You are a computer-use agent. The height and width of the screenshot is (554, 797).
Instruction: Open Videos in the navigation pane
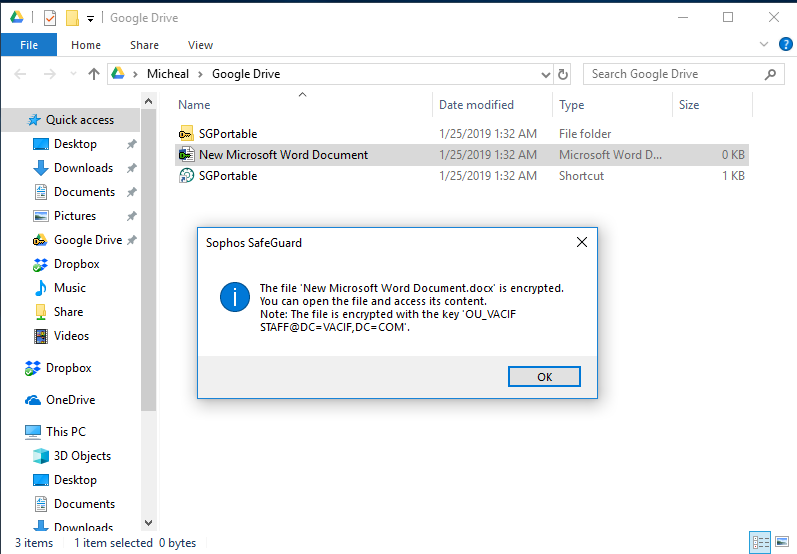71,336
